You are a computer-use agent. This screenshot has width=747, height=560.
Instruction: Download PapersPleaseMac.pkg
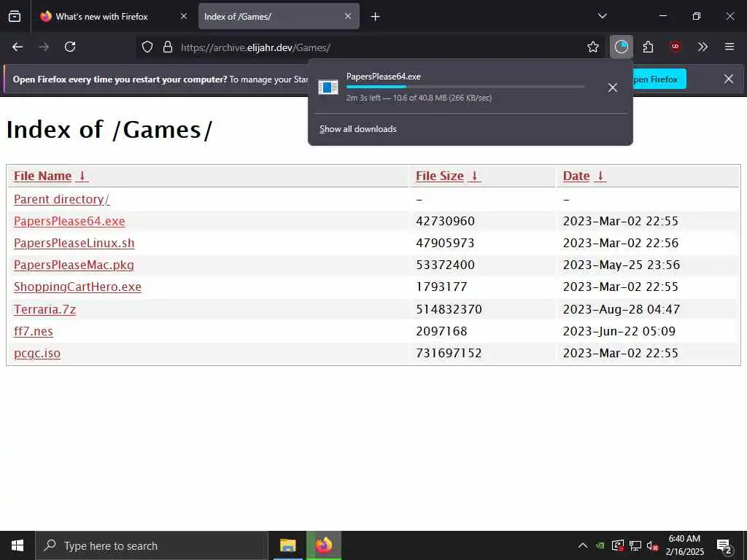click(74, 265)
